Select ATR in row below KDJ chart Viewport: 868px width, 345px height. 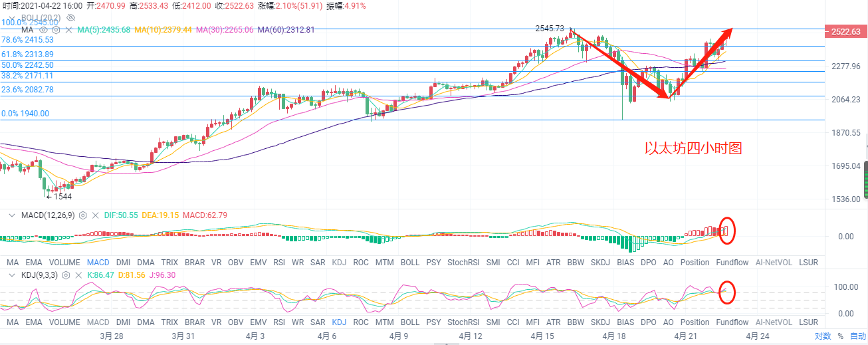(554, 322)
